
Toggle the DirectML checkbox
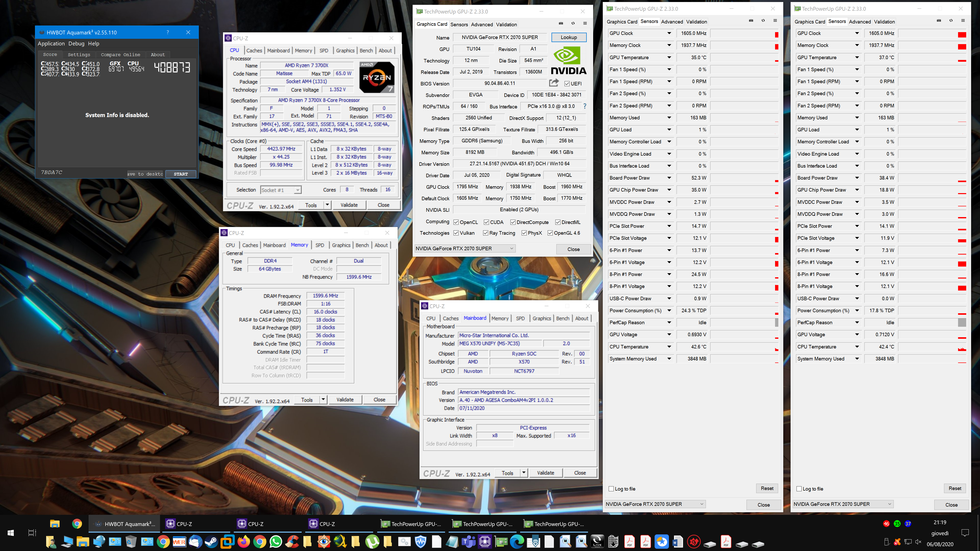pyautogui.click(x=558, y=222)
